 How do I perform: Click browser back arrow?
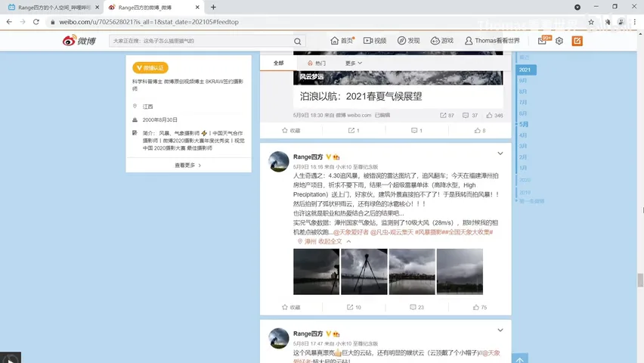(9, 22)
